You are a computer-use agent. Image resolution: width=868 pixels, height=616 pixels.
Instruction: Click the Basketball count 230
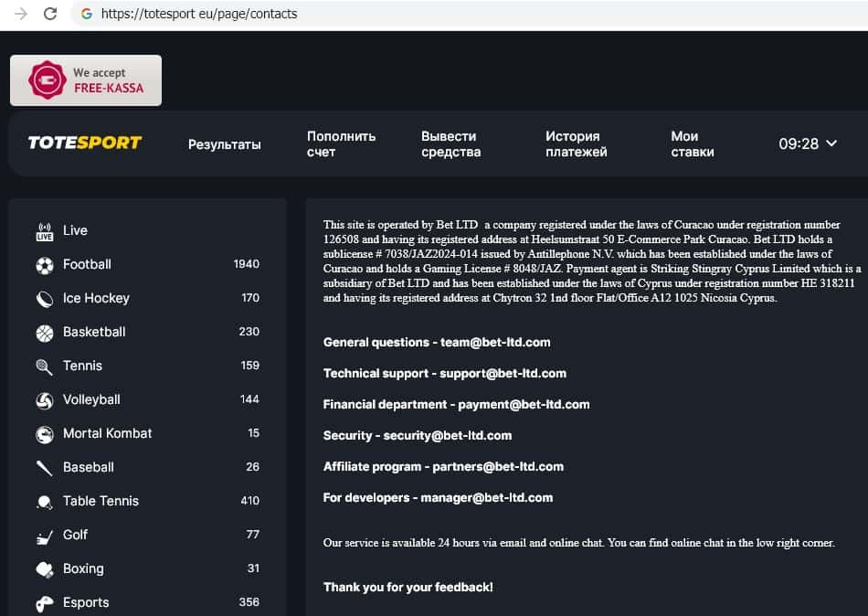click(x=249, y=332)
